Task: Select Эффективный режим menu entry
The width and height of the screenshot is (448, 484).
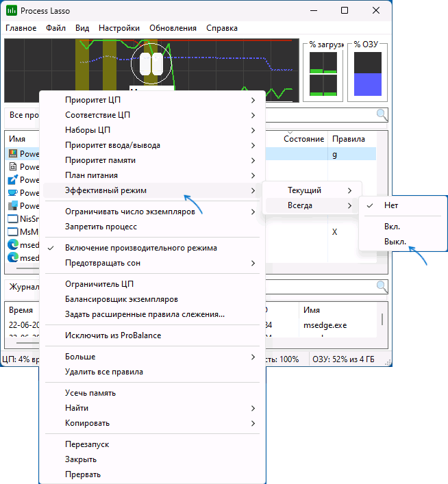Action: click(x=153, y=190)
